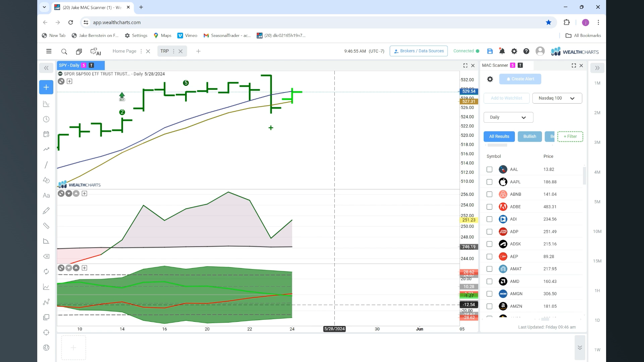Open the clock timeframe tool
The width and height of the screenshot is (644, 362).
point(46,119)
